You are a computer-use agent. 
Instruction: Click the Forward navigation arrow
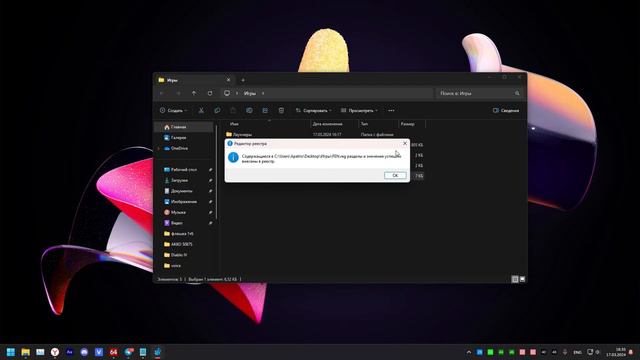178,93
